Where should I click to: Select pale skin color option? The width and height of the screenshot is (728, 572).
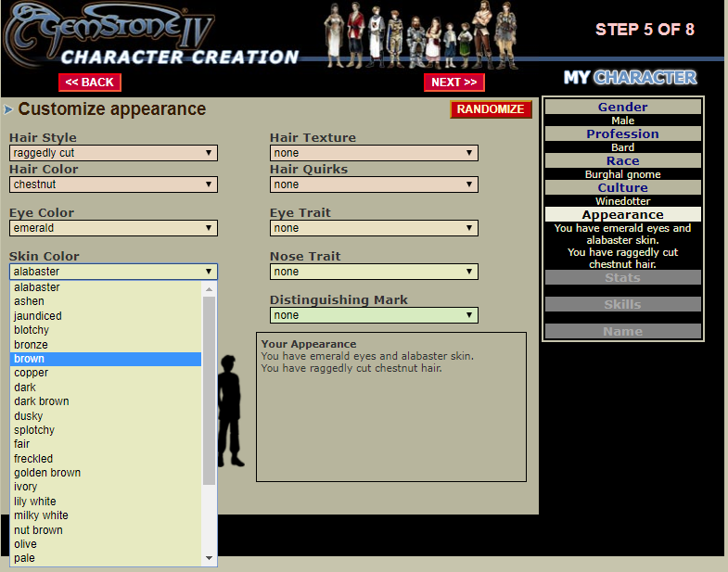point(106,558)
